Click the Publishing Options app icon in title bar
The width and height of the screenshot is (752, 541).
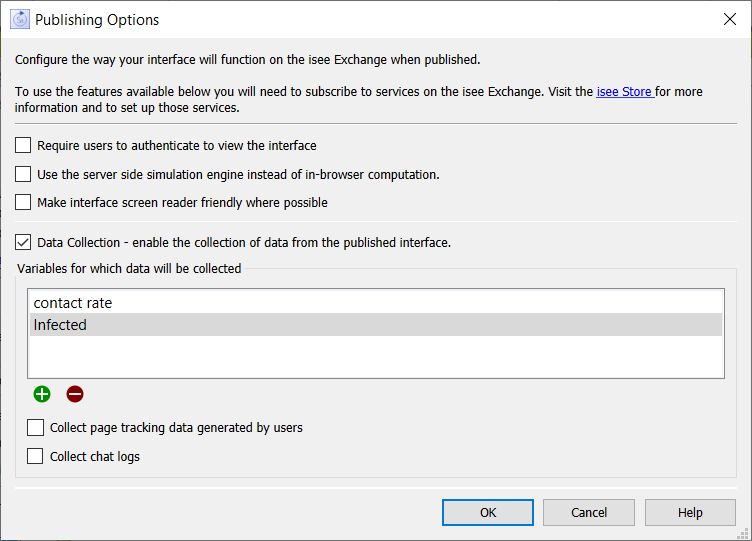[20, 20]
